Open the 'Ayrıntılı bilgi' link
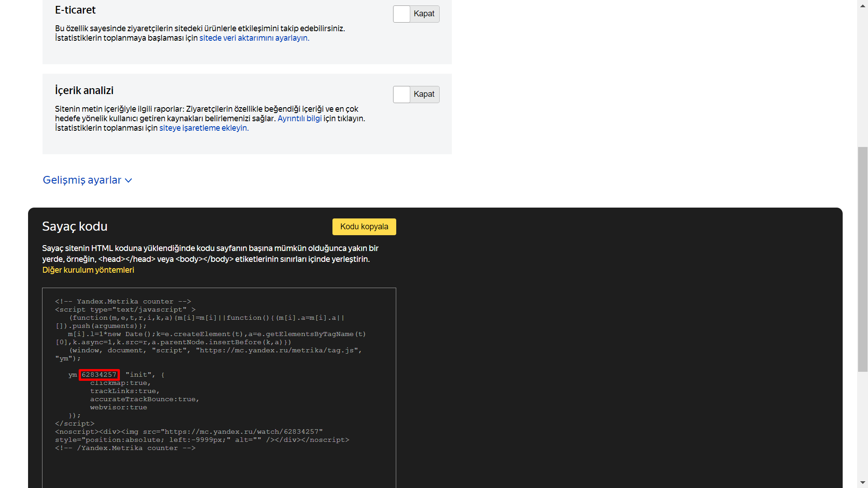The width and height of the screenshot is (868, 488). pos(299,118)
